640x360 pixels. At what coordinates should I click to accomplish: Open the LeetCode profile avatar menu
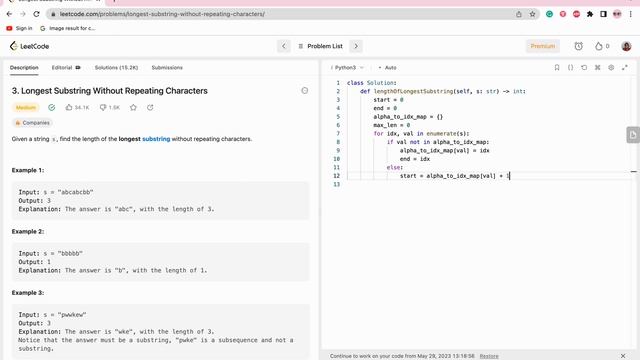point(626,46)
